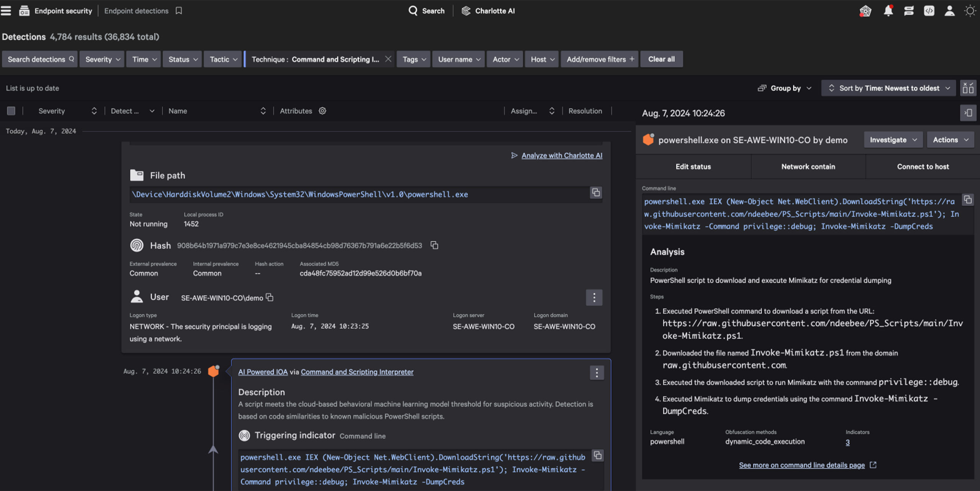Open the IOA card three-dot menu
The width and height of the screenshot is (980, 491).
point(597,372)
